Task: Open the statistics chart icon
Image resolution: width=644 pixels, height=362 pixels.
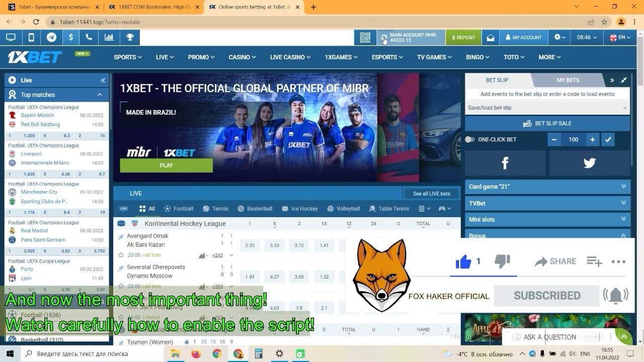Action: (109, 37)
